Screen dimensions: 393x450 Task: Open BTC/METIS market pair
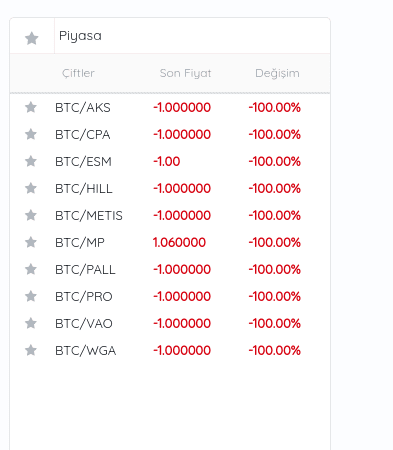(89, 216)
